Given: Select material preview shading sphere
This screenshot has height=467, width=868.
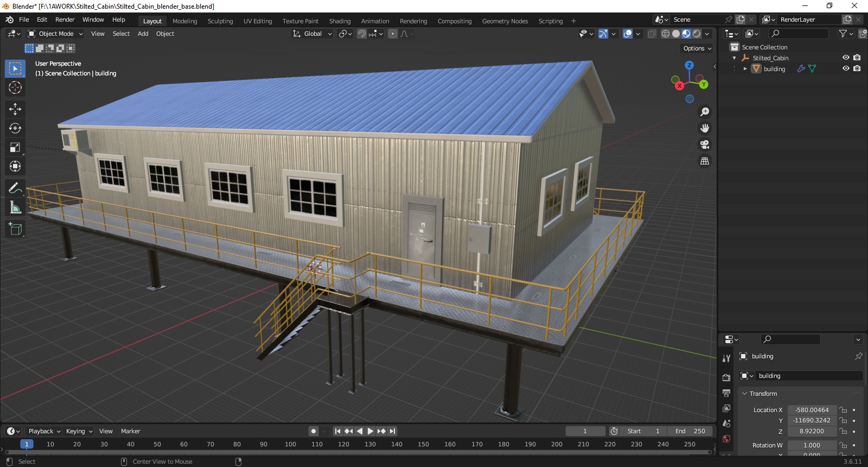Looking at the screenshot, I should click(x=686, y=34).
